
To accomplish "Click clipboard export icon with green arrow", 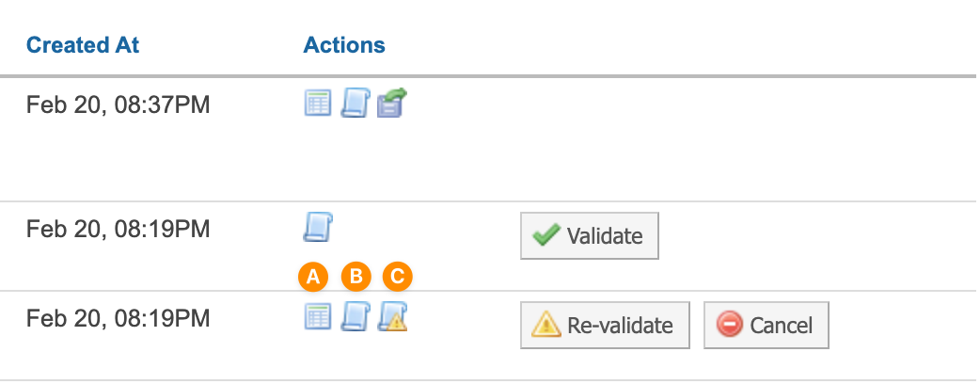I will tap(392, 103).
